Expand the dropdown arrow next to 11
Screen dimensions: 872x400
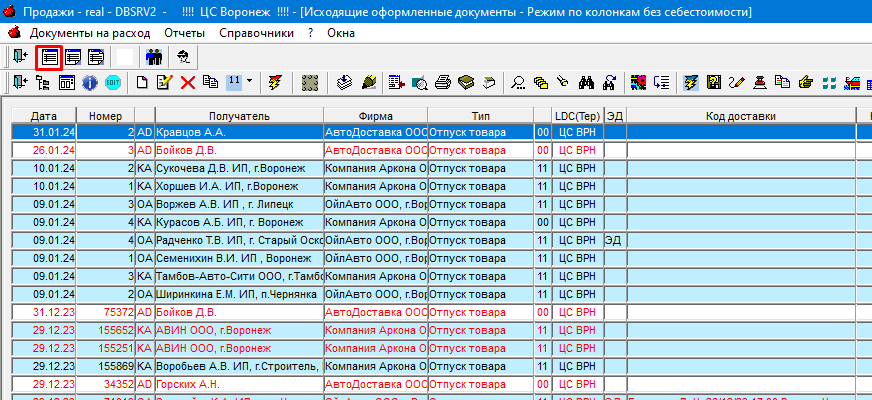pyautogui.click(x=249, y=82)
